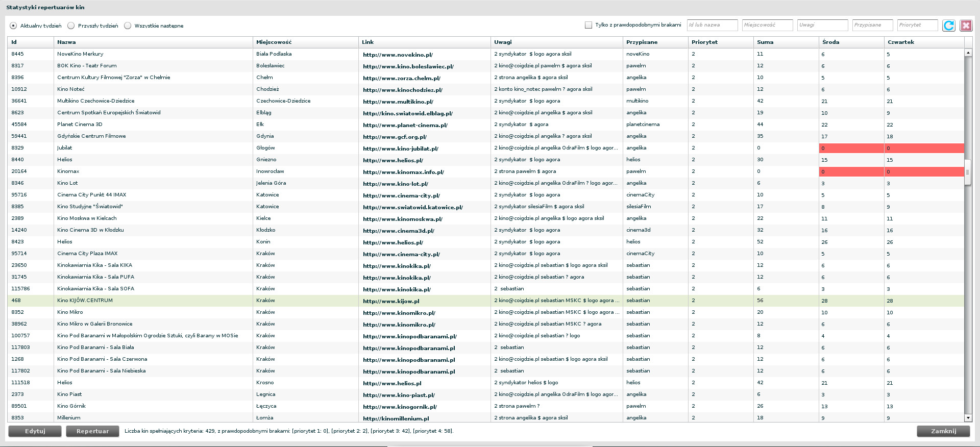Click the scroll down arrow of table
The image size is (980, 447).
pos(968,418)
